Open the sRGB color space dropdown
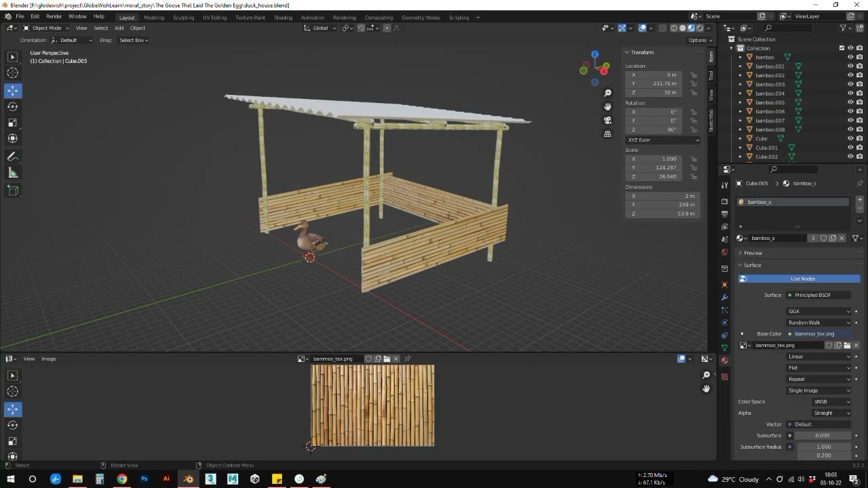Viewport: 868px width, 488px height. click(x=831, y=402)
